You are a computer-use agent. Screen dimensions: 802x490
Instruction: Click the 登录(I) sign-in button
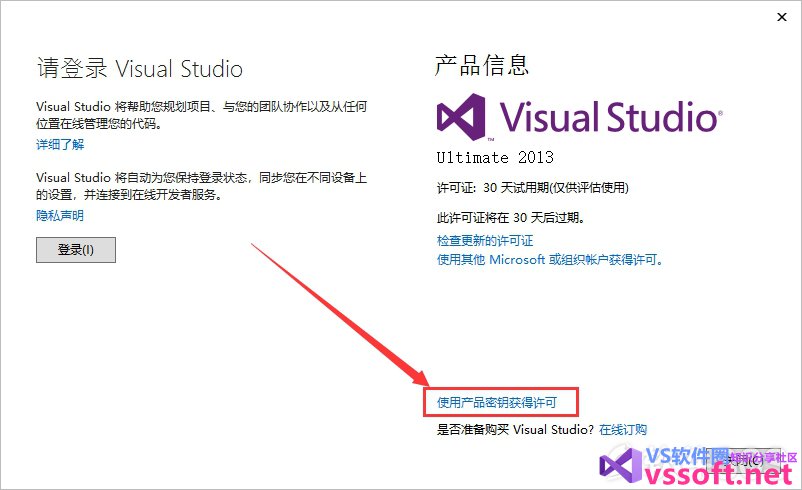tap(76, 250)
